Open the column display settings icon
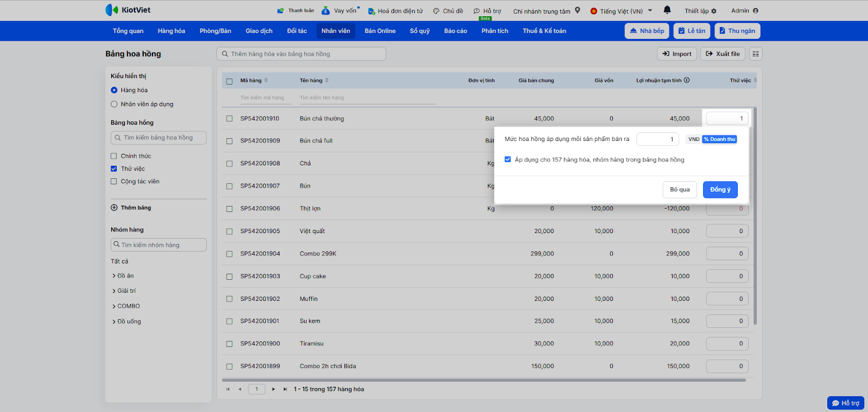Screen dimensions: 868x412 (756, 54)
